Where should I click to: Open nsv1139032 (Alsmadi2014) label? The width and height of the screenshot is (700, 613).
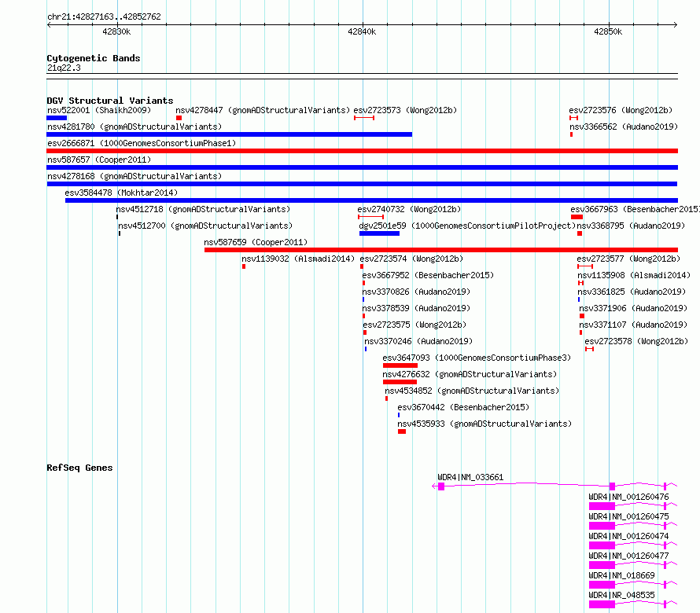click(x=298, y=259)
